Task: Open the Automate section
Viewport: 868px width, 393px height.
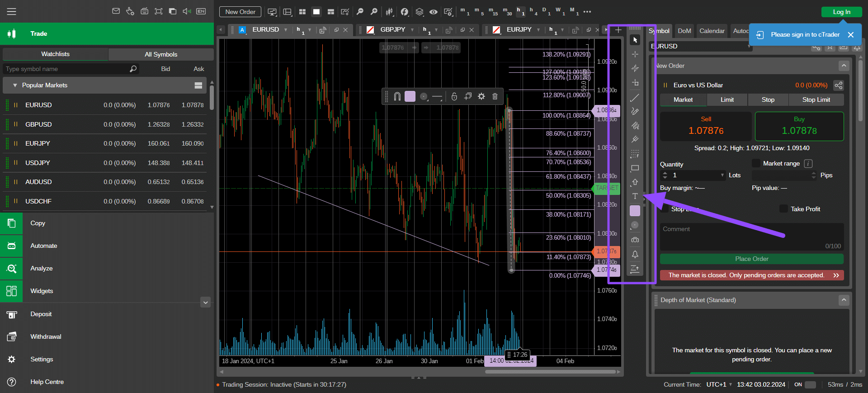Action: click(107, 246)
